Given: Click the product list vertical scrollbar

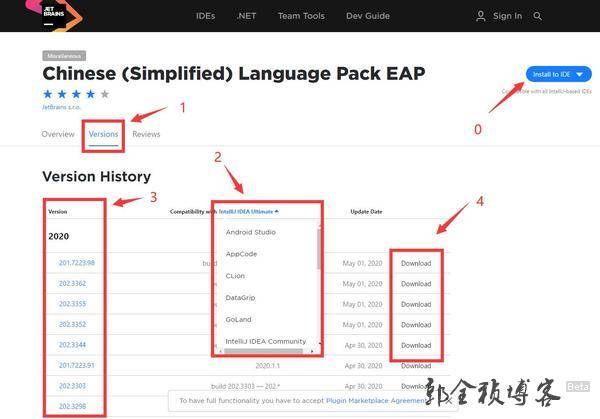Looking at the screenshot, I should coord(319,249).
